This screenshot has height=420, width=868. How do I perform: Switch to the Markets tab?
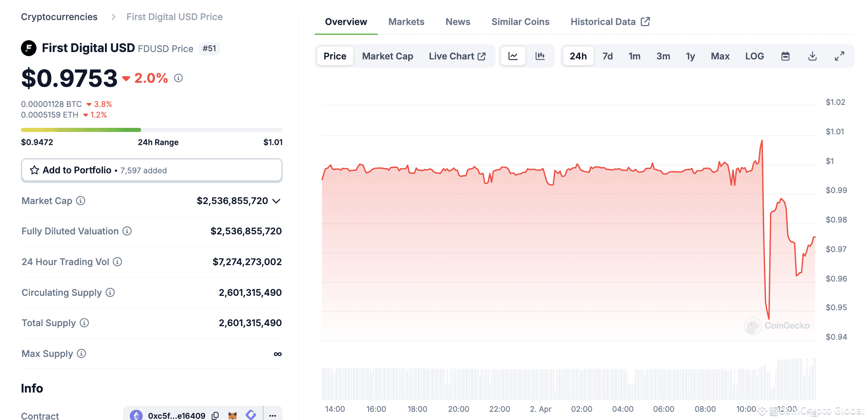[x=406, y=21]
